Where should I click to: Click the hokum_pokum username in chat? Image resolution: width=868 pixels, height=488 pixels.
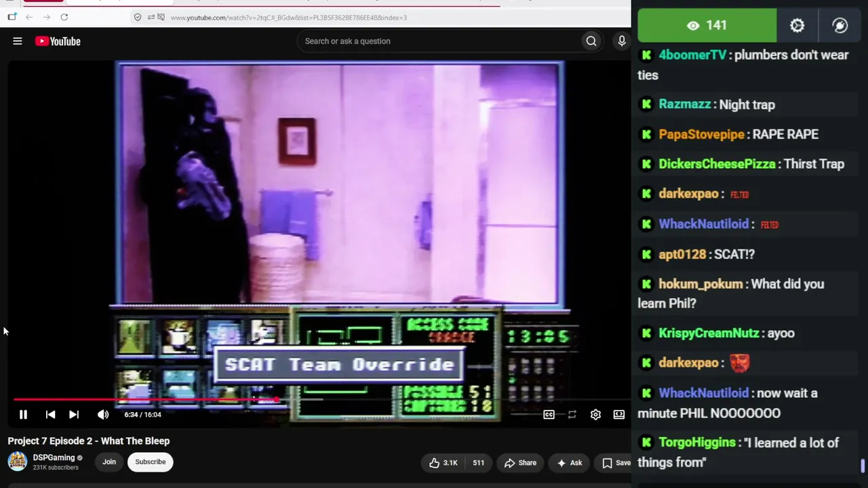click(x=701, y=284)
